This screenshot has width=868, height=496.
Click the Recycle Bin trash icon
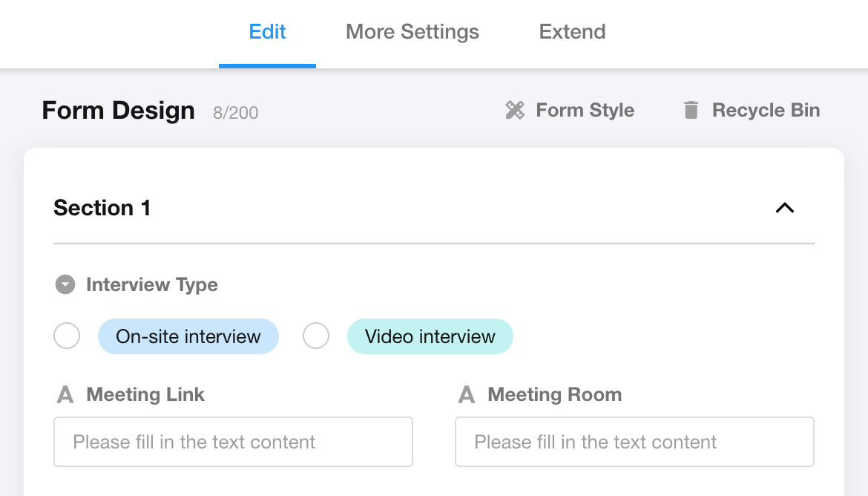tap(691, 111)
